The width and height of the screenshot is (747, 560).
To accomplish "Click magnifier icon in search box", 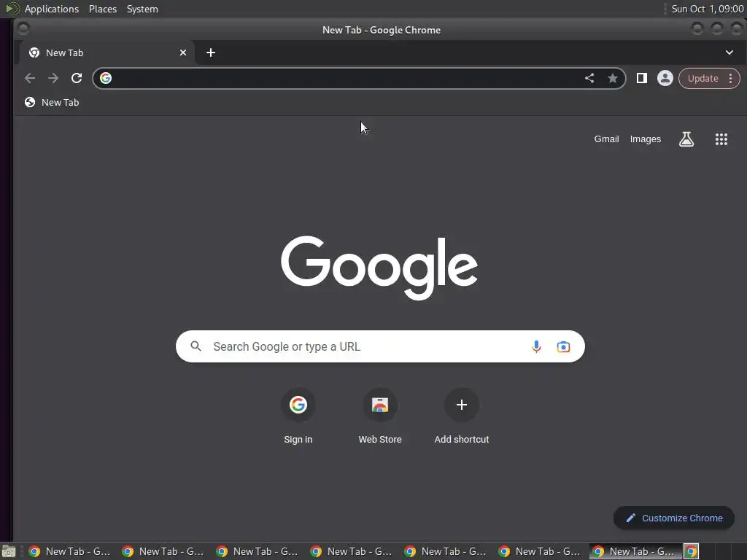I will click(x=196, y=346).
